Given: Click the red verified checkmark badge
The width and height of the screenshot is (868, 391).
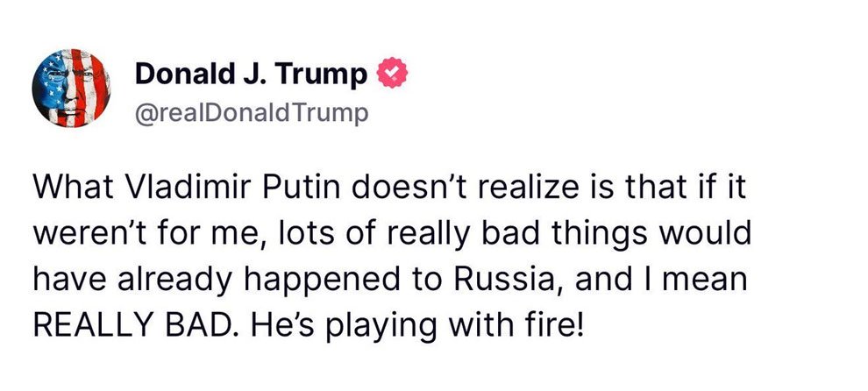Looking at the screenshot, I should click(x=392, y=73).
